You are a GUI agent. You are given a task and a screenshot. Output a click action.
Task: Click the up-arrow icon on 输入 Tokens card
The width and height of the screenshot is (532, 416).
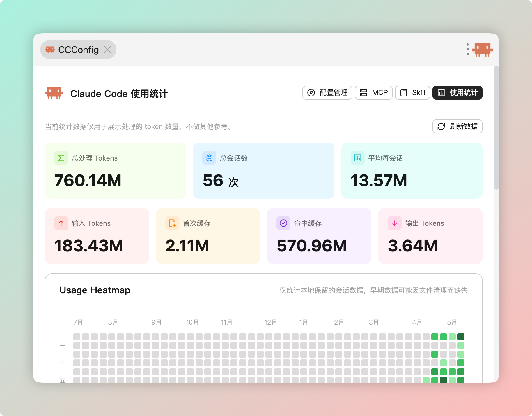point(61,223)
